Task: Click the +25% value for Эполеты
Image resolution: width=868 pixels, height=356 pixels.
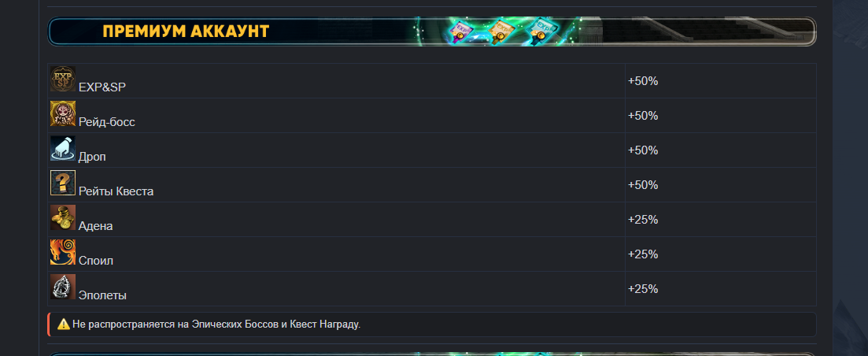Action: (x=643, y=289)
